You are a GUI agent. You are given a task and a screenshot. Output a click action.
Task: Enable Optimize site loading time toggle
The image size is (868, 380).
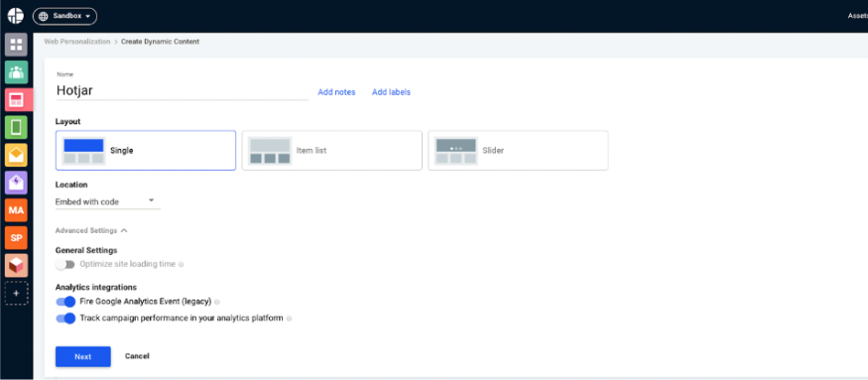[65, 265]
